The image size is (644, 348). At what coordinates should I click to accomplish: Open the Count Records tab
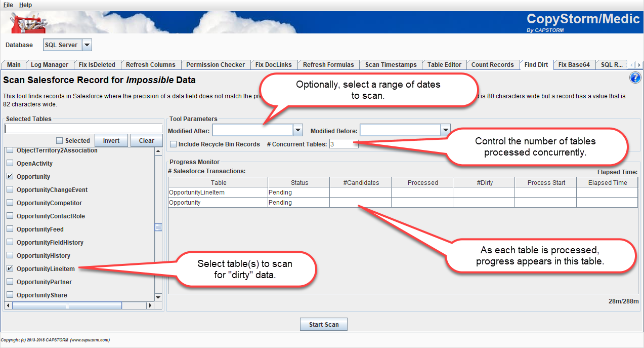[493, 65]
